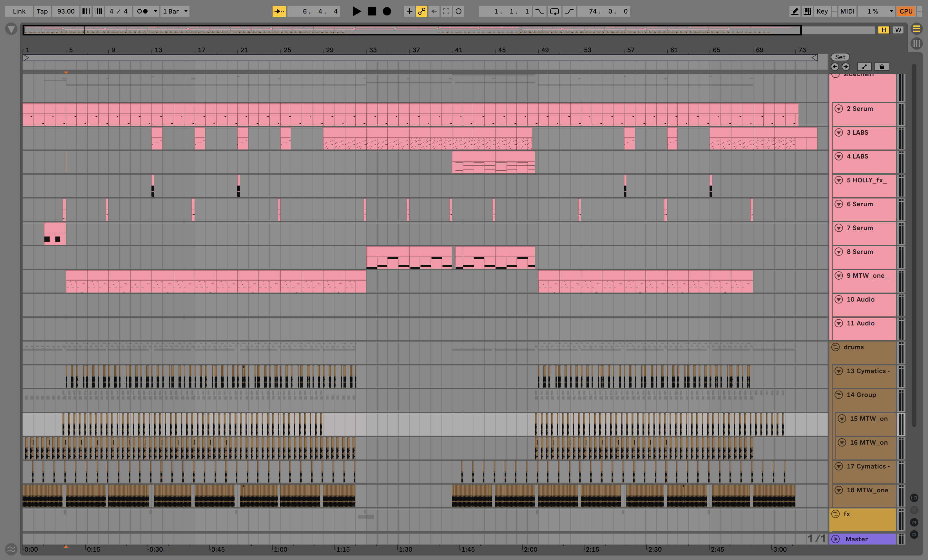Viewport: 928px width, 560px height.
Task: Click bar 33 in the beat-time ruler
Action: (x=372, y=50)
